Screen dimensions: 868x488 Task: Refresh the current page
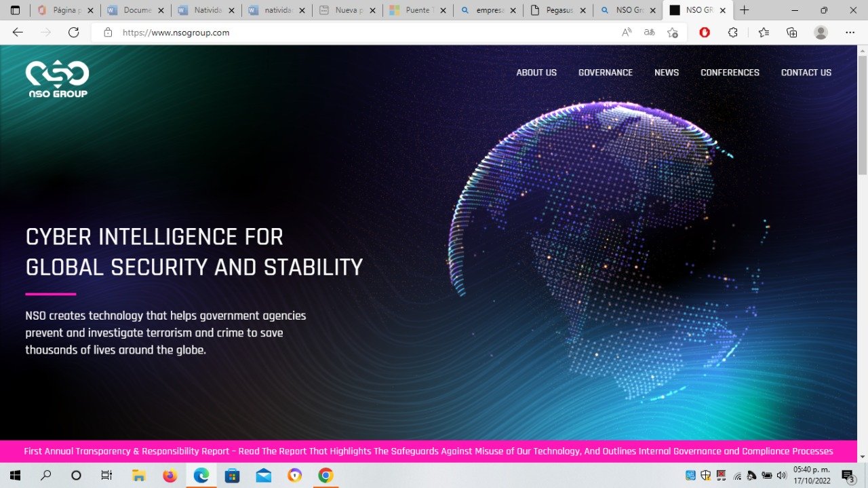coord(74,33)
